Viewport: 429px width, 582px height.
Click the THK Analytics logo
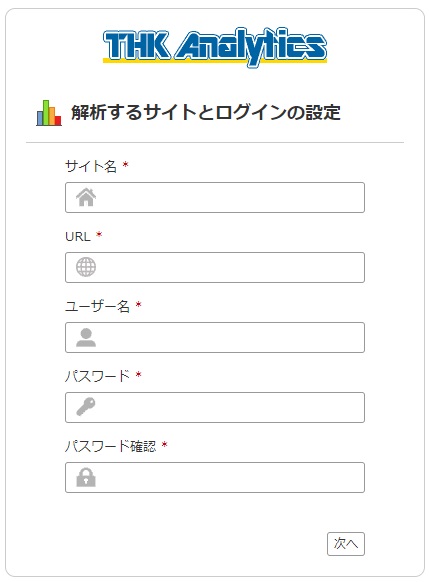[x=215, y=47]
